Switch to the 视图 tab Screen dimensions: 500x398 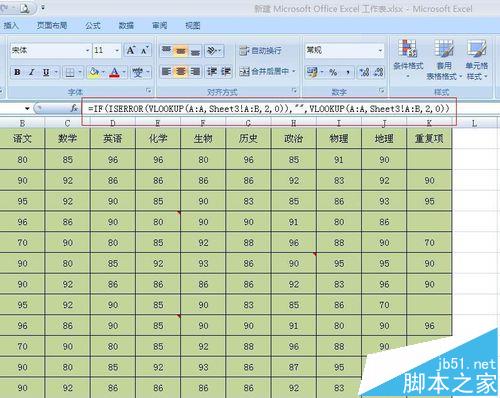pos(192,26)
